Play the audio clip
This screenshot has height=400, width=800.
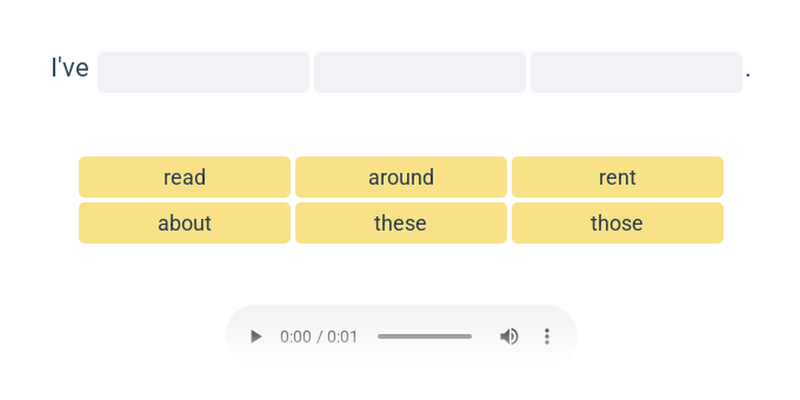[256, 337]
